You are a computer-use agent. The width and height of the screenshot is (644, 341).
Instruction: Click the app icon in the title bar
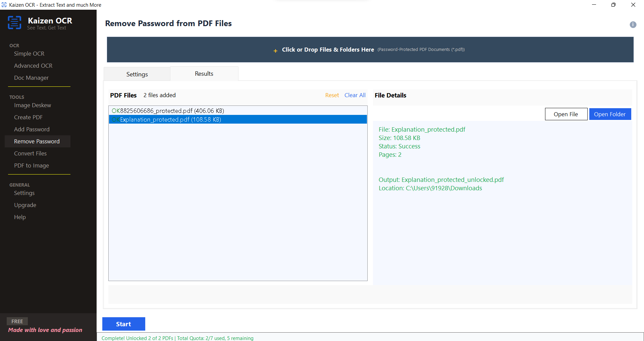click(x=4, y=5)
